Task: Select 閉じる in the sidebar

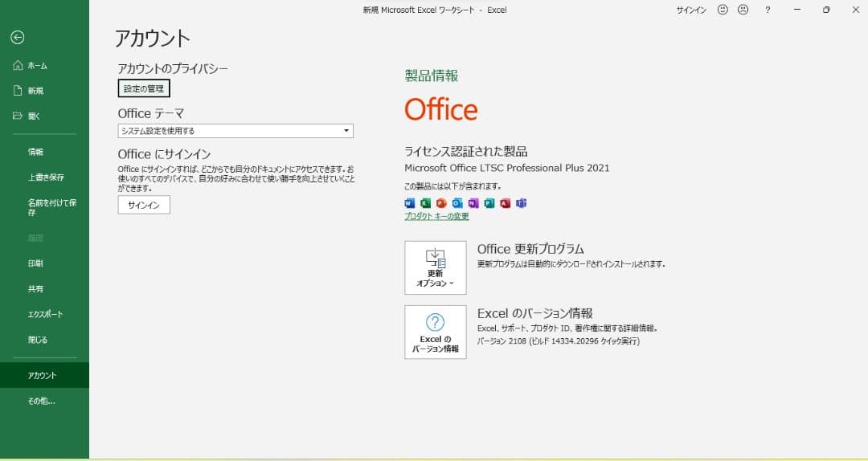Action: (44, 340)
